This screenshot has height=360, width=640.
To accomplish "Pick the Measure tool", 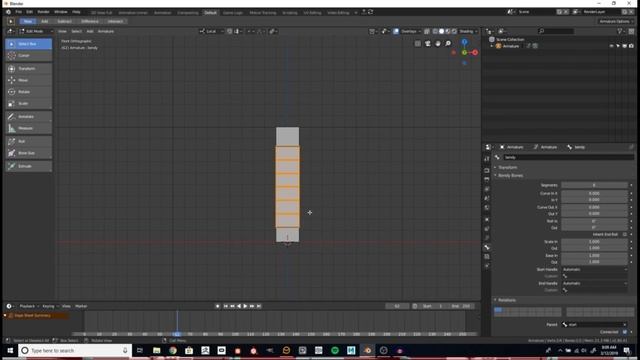I will [29, 128].
